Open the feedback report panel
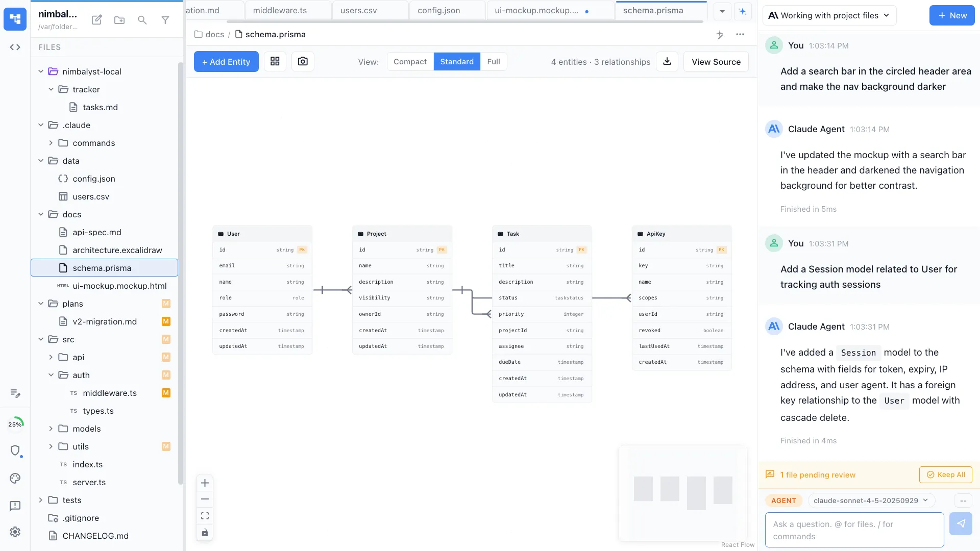The height and width of the screenshot is (551, 980). (x=15, y=506)
